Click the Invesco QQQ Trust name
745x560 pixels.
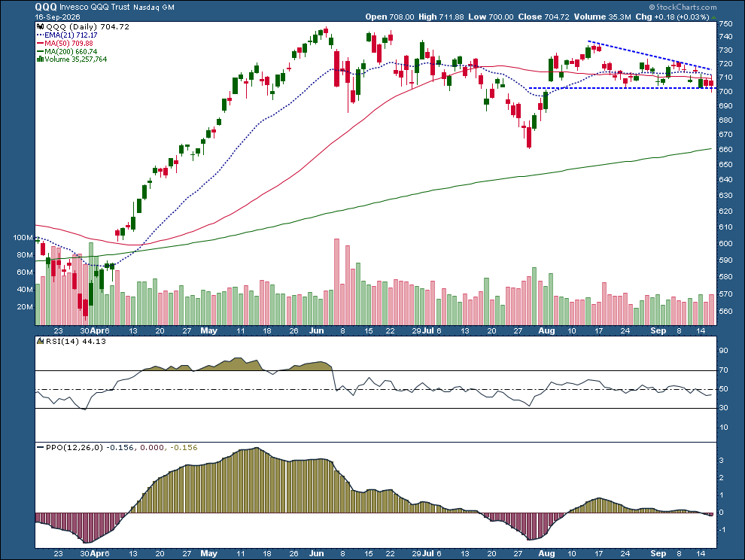tap(95, 7)
